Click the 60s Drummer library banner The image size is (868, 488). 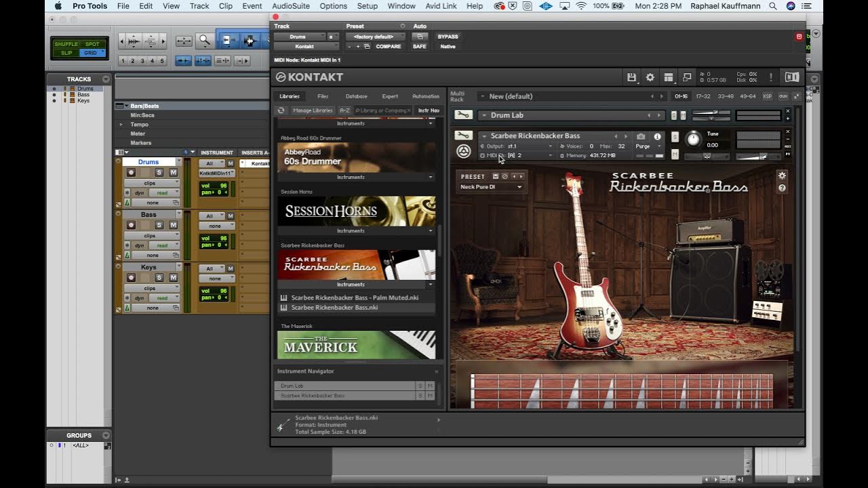click(x=356, y=157)
